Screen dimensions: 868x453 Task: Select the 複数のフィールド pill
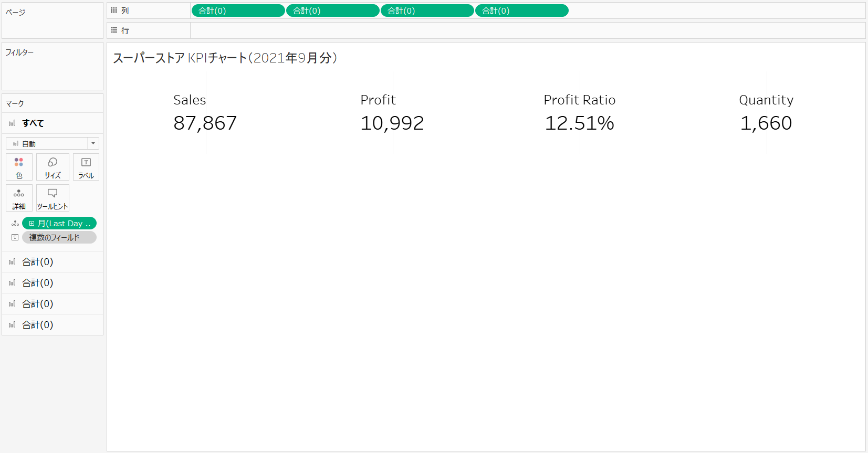click(59, 237)
